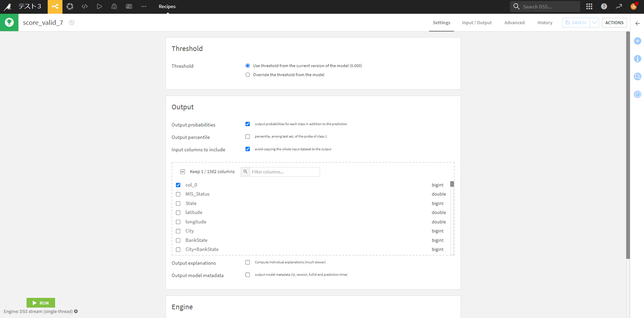
Task: Toggle the keep all columns checkbox
Action: 183,172
